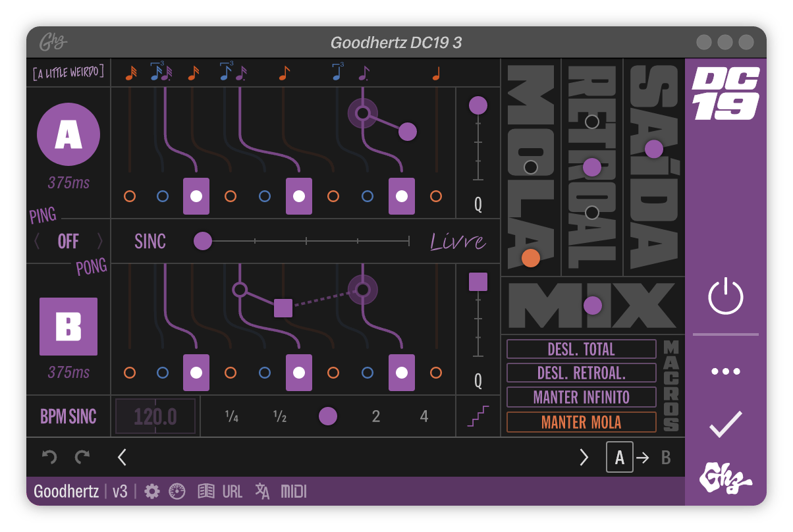Toggle the plugin power button
The width and height of the screenshot is (793, 532).
tap(725, 296)
